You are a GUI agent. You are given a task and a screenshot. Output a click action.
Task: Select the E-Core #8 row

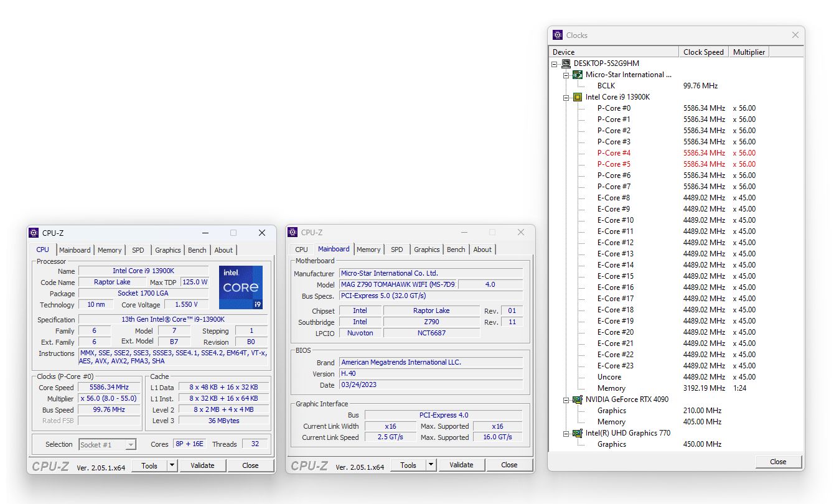[x=677, y=198]
